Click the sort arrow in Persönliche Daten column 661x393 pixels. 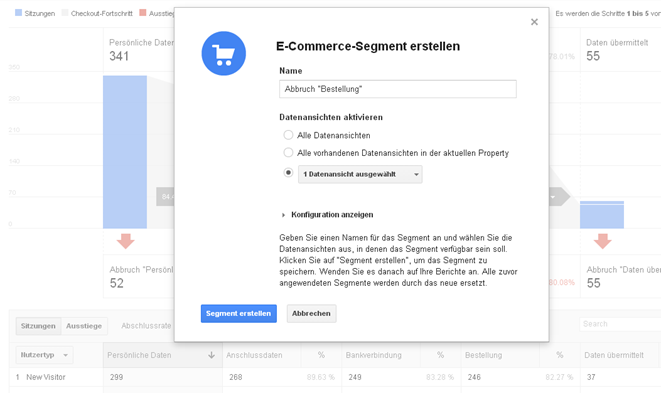tap(212, 355)
